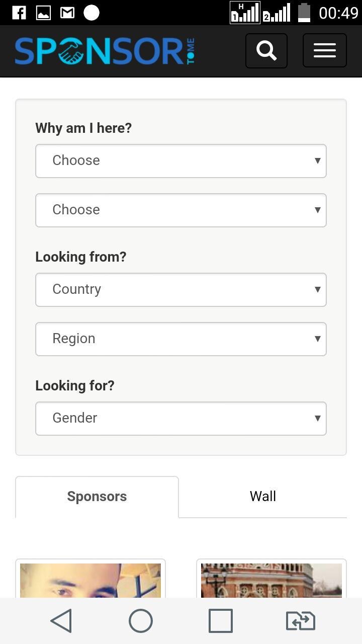Image resolution: width=362 pixels, height=644 pixels.
Task: Open the Country dropdown
Action: click(x=181, y=290)
